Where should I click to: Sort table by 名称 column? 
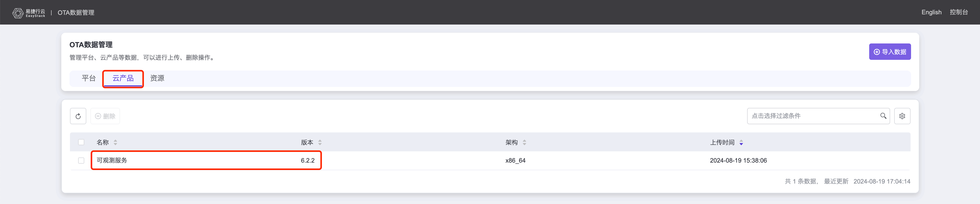coord(115,142)
